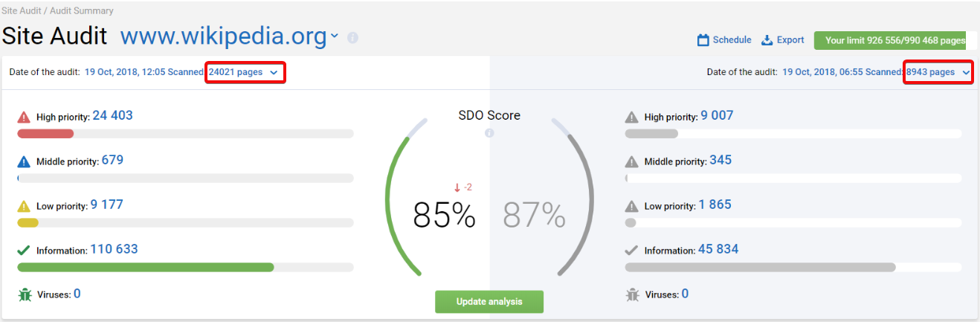Open 24 403 high priority issues
This screenshot has width=980, height=322.
[113, 115]
